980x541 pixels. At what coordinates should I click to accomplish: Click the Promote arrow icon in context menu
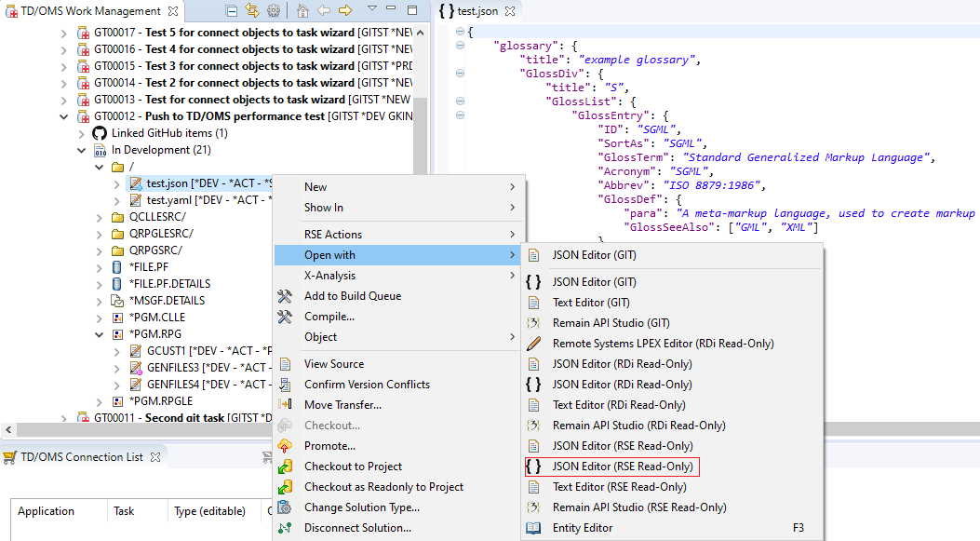286,446
